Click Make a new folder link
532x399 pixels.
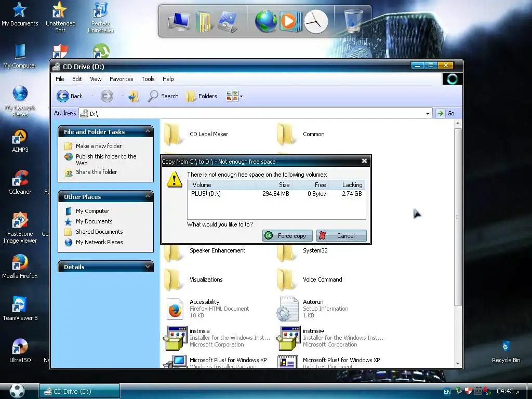point(99,146)
